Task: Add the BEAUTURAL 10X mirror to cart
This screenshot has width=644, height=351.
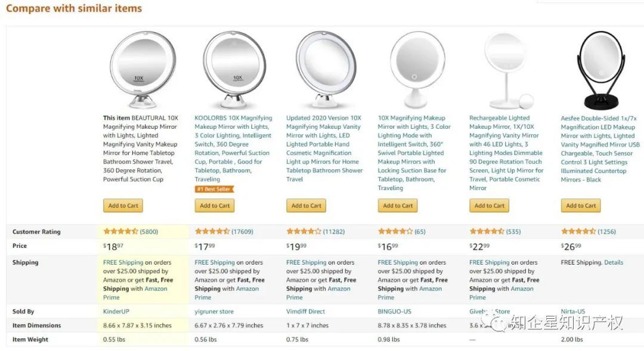Action: (x=123, y=206)
